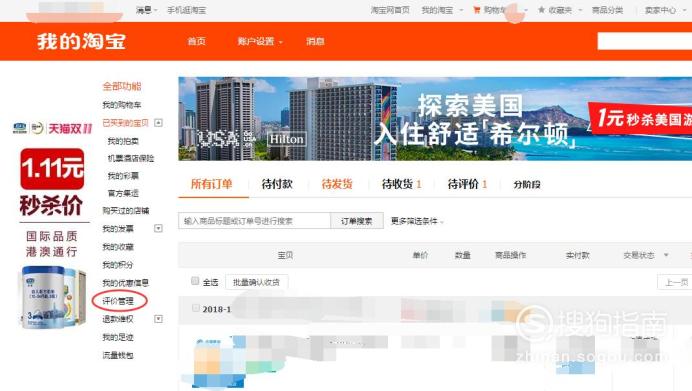Click the 批量确认收货 button
This screenshot has width=692, height=391.
point(256,282)
